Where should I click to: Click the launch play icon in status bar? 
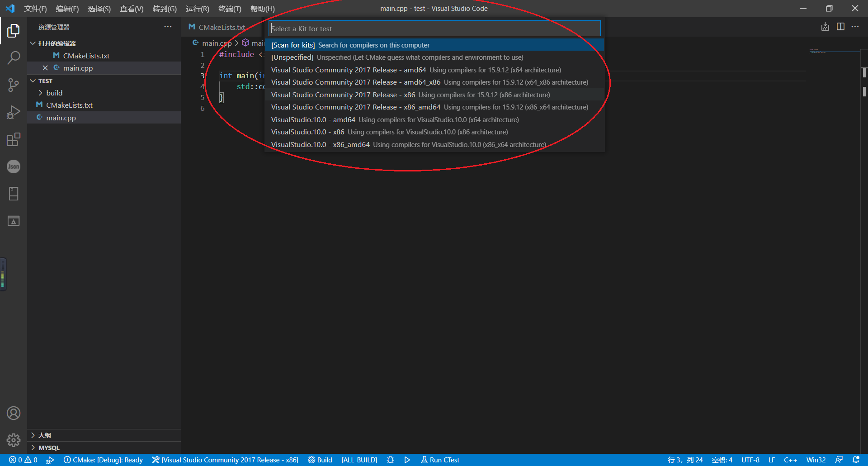pyautogui.click(x=407, y=460)
